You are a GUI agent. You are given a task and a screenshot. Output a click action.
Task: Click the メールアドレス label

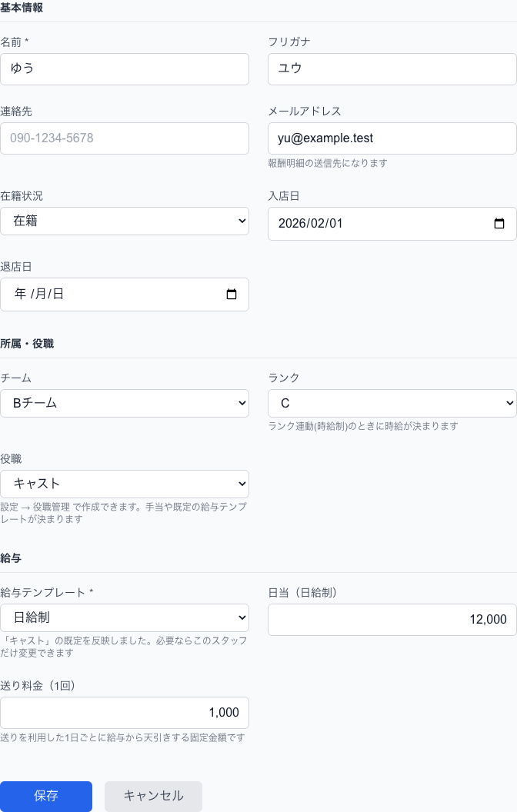click(305, 111)
